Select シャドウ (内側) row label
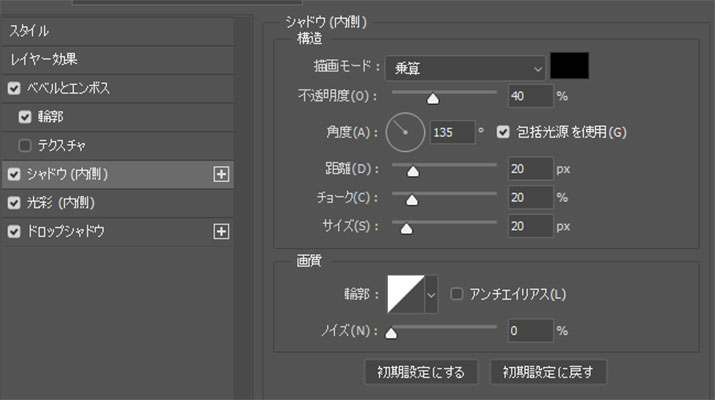Image resolution: width=715 pixels, height=400 pixels. 67,174
